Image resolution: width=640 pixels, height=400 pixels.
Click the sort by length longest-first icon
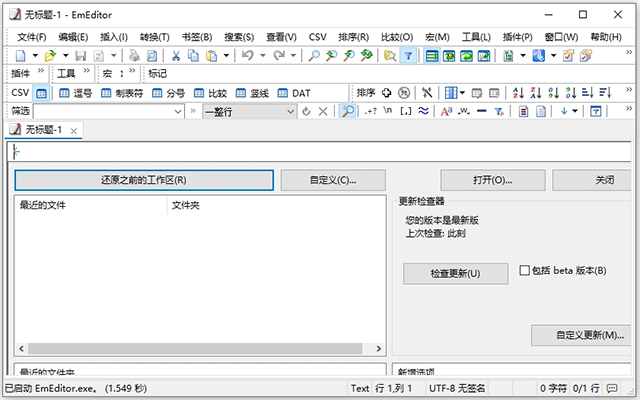point(605,93)
